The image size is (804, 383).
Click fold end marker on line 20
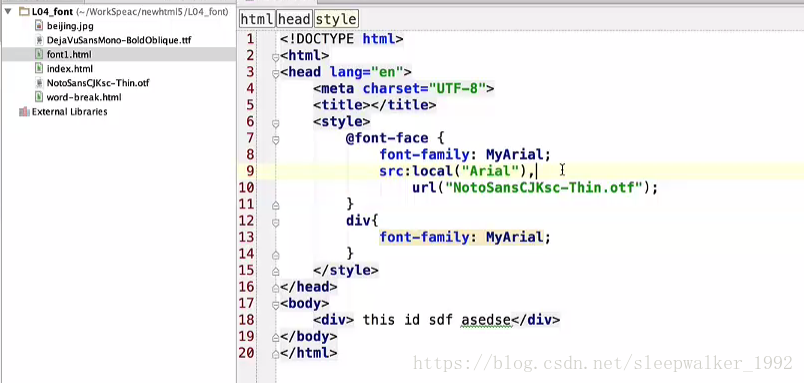pos(275,354)
